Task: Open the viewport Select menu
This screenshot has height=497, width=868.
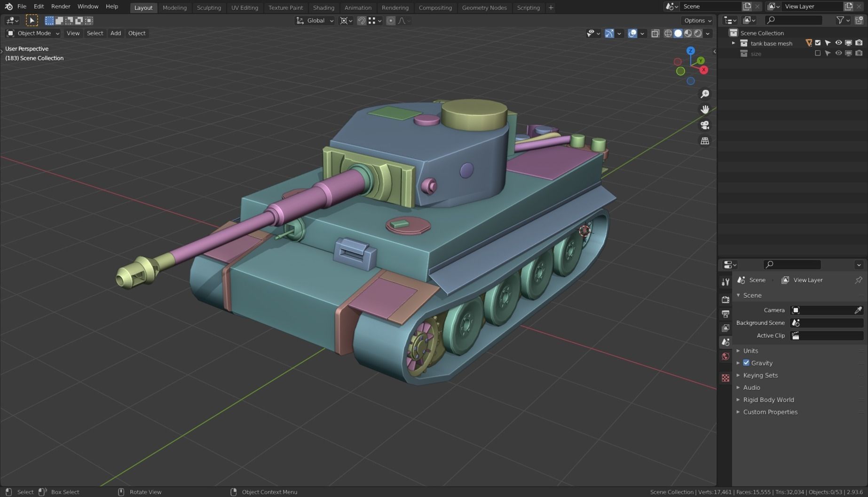Action: tap(95, 33)
